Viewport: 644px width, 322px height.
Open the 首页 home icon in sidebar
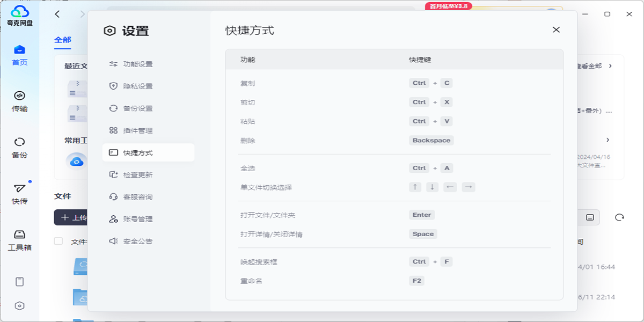pos(20,52)
